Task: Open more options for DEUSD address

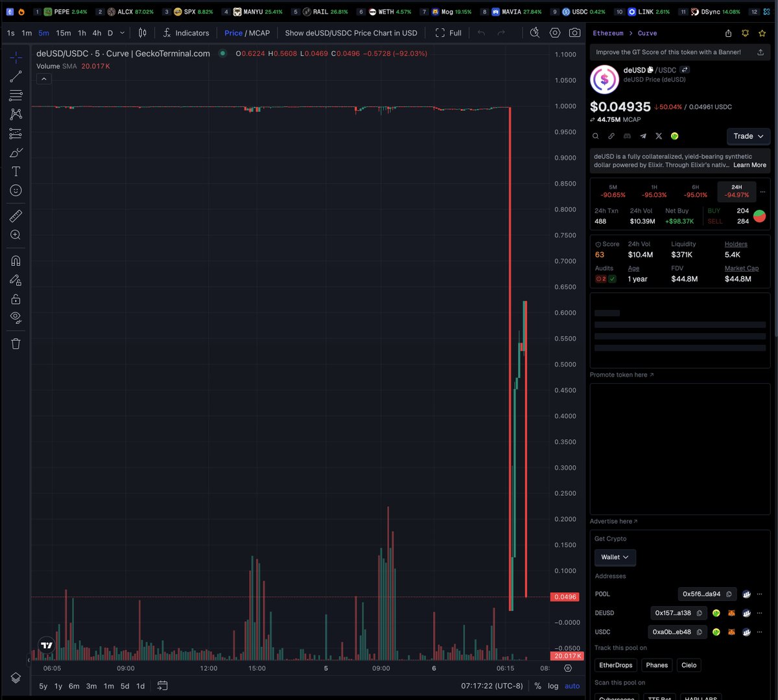Action: click(760, 613)
